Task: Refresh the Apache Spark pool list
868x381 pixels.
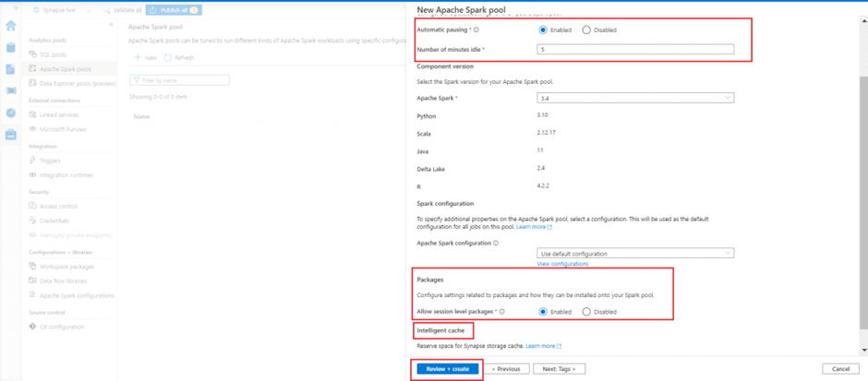Action: 179,57
